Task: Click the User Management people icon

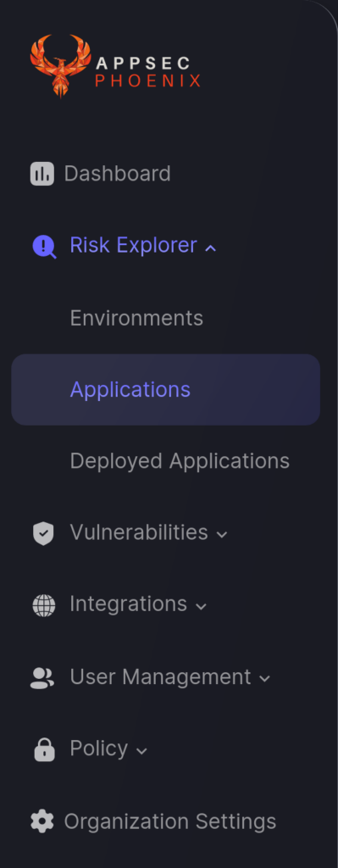Action: coord(42,677)
